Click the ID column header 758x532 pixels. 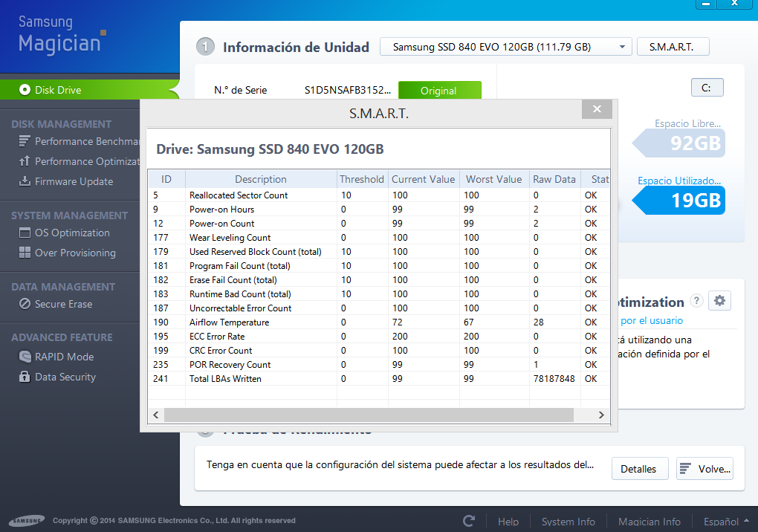tap(166, 179)
